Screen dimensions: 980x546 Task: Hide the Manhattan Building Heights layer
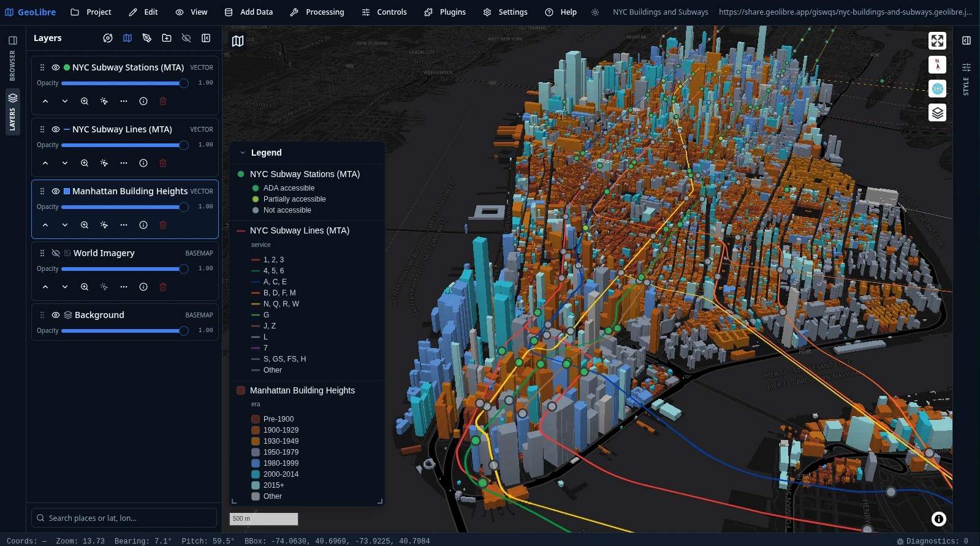56,191
